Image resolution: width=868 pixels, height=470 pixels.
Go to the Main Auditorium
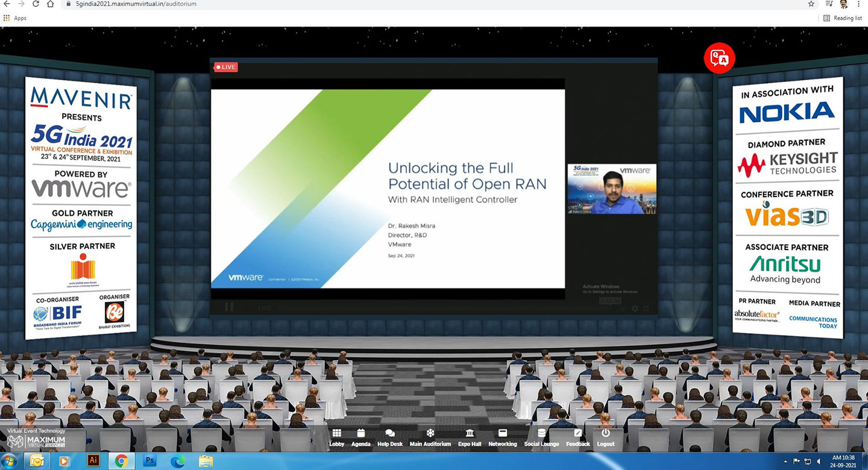point(430,438)
